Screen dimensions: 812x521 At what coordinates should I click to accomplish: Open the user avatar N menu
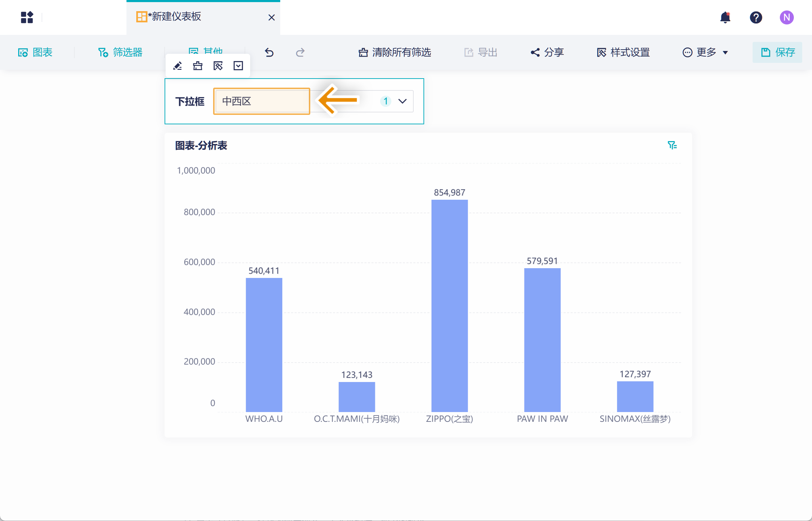coord(786,17)
